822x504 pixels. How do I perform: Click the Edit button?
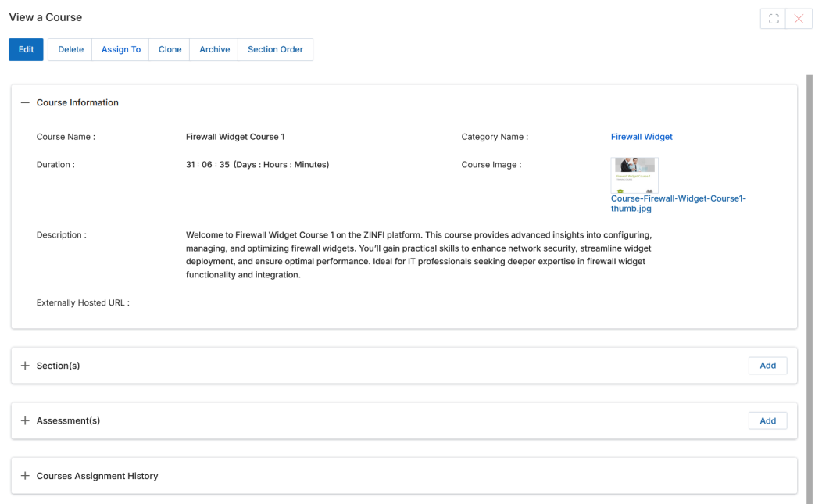pos(27,49)
